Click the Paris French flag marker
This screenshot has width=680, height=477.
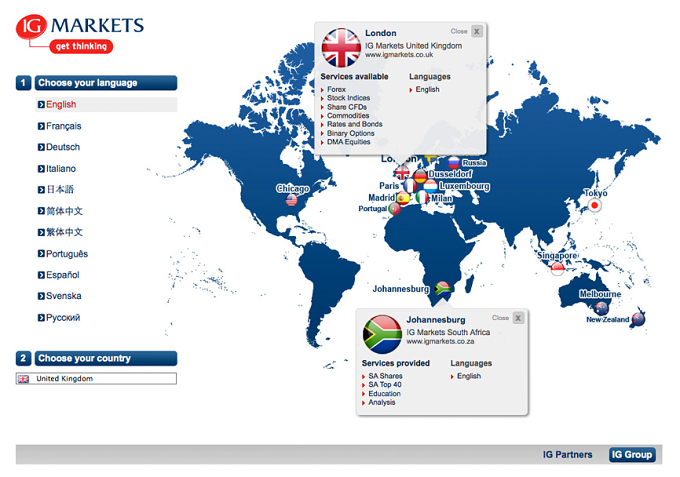(x=409, y=186)
